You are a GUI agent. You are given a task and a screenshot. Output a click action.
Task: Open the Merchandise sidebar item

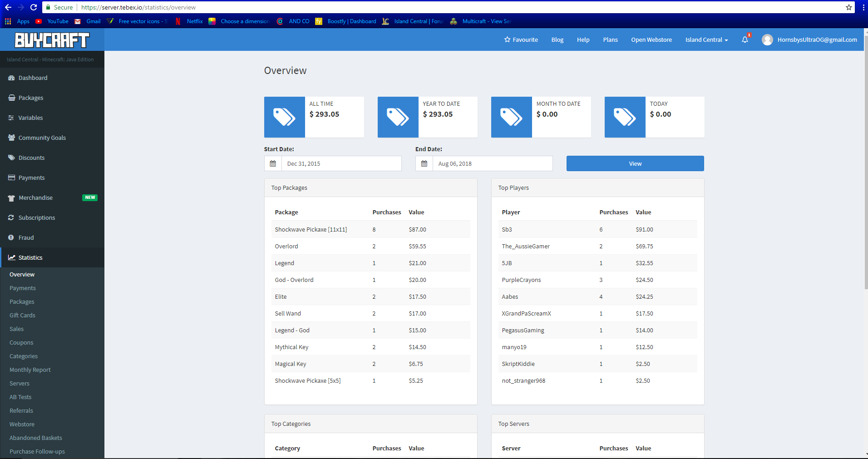(x=35, y=198)
